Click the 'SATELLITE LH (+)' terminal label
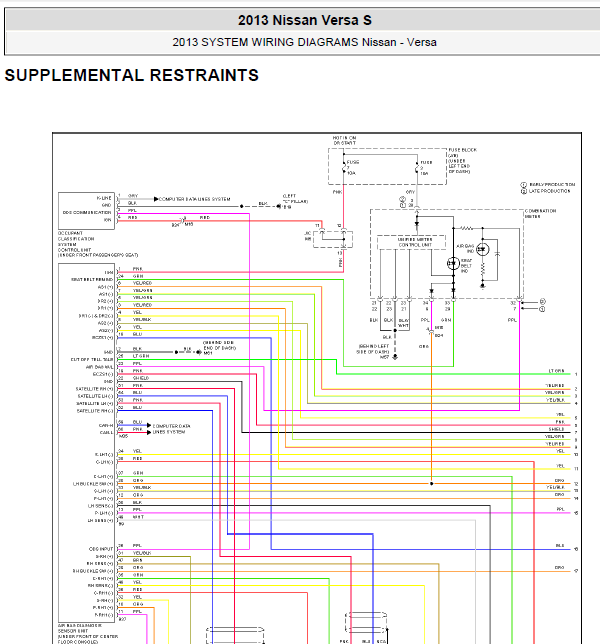 click(94, 403)
